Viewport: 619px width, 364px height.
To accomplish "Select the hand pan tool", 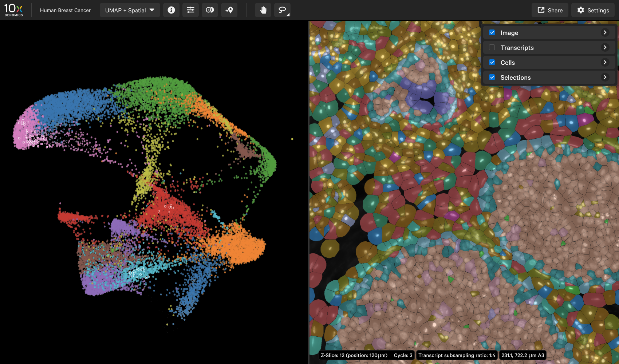I will point(263,10).
